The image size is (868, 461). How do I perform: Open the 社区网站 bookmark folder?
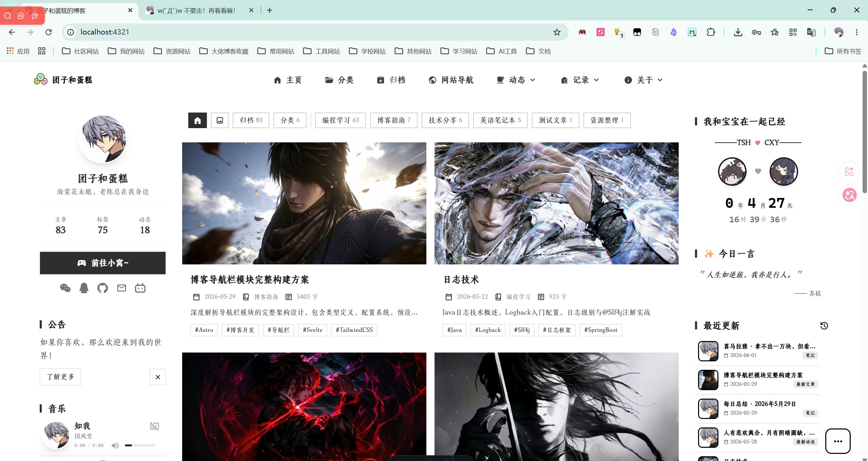click(x=80, y=51)
